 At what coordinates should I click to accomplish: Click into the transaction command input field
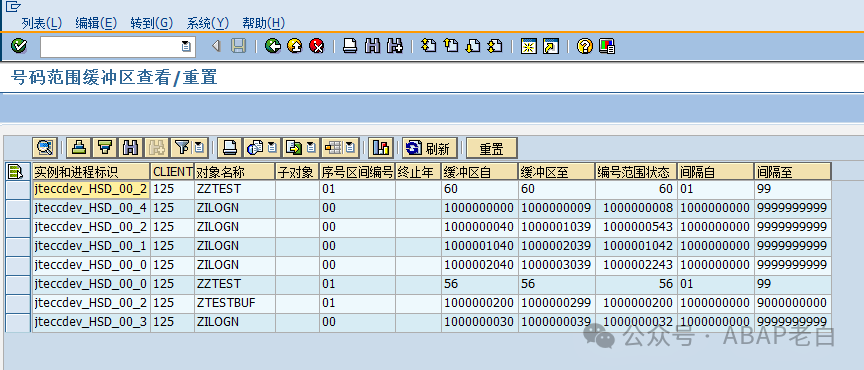pyautogui.click(x=111, y=46)
